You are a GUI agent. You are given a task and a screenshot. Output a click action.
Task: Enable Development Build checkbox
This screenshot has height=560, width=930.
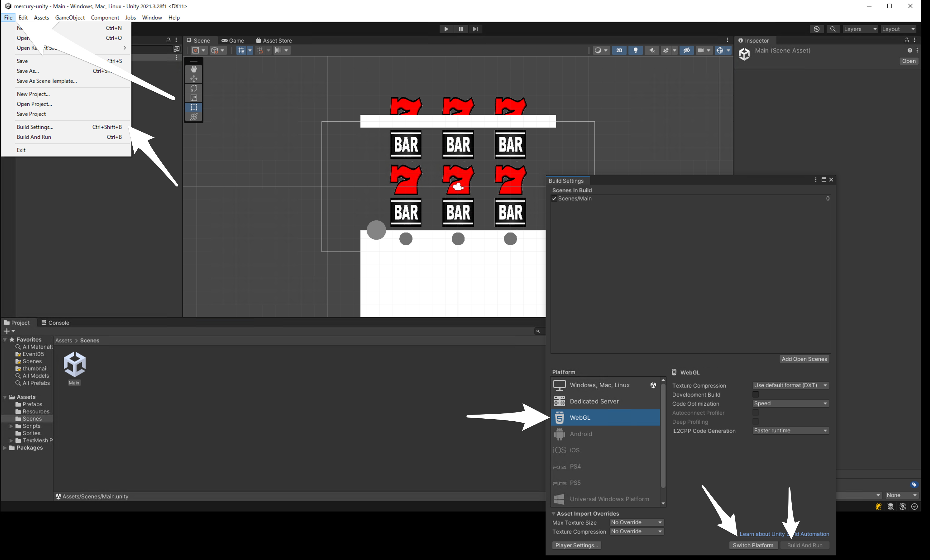tap(755, 394)
